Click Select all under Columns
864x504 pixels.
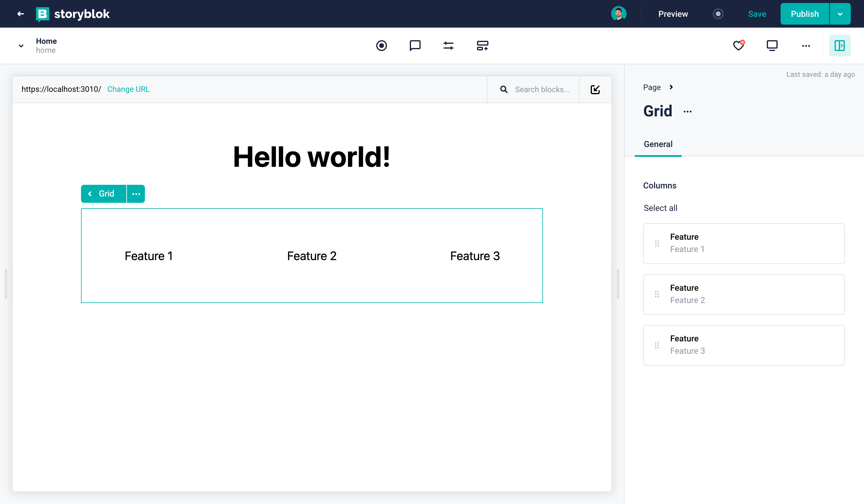click(x=660, y=208)
